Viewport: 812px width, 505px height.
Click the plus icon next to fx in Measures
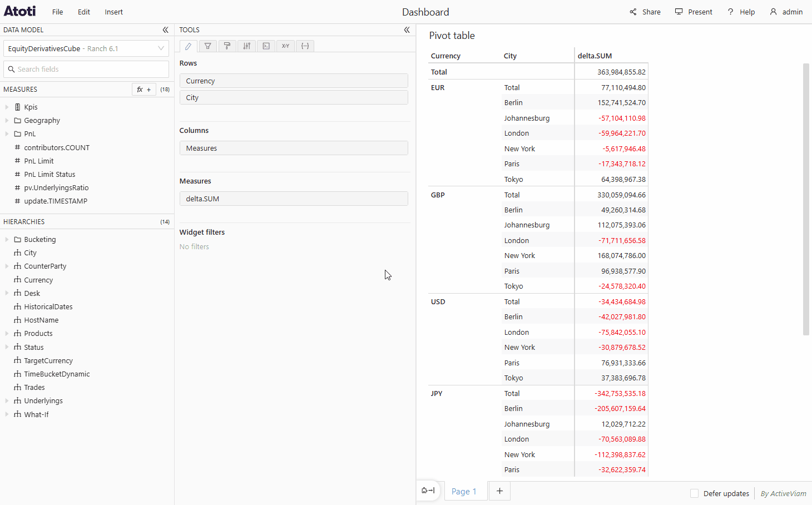(148, 89)
